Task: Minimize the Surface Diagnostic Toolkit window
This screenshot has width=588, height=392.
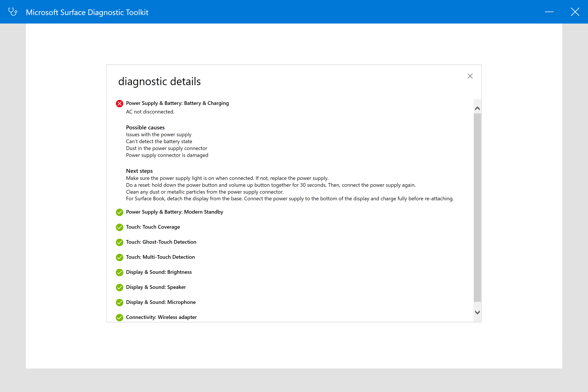Action: tap(549, 12)
